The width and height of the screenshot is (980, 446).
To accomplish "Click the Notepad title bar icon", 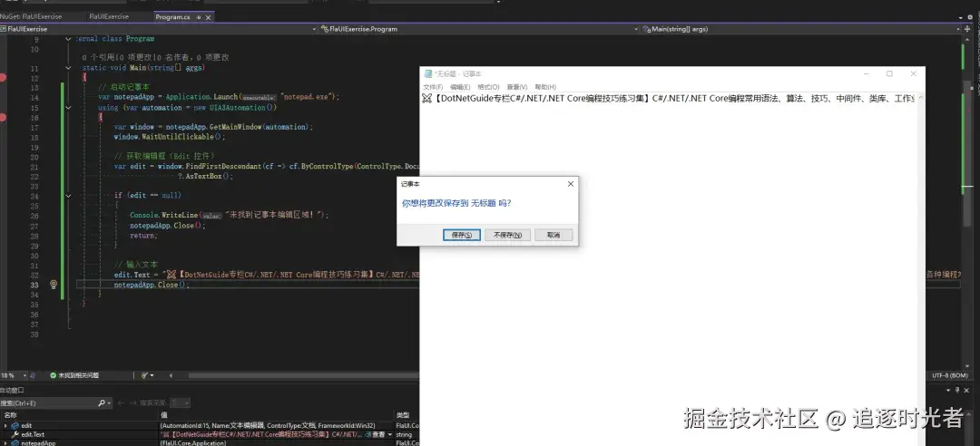I will pos(428,73).
